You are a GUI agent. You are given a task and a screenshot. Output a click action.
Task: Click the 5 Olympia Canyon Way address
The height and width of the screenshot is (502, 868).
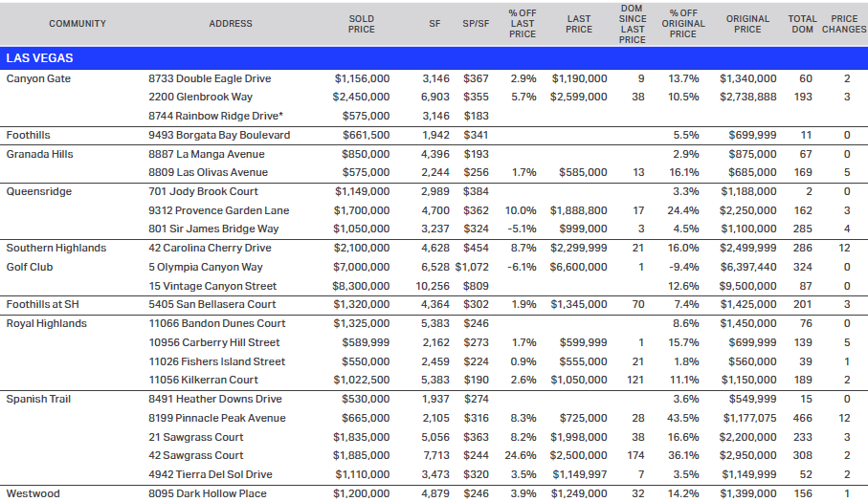(x=206, y=267)
